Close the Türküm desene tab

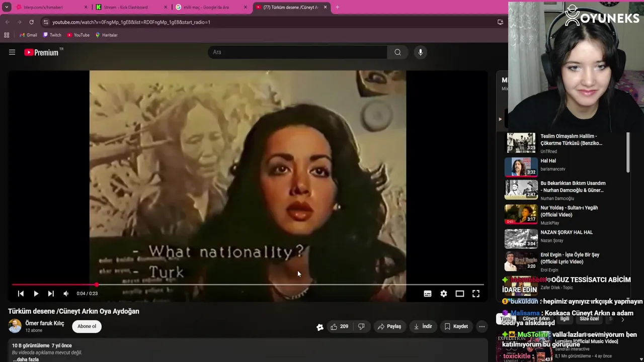pos(325,7)
